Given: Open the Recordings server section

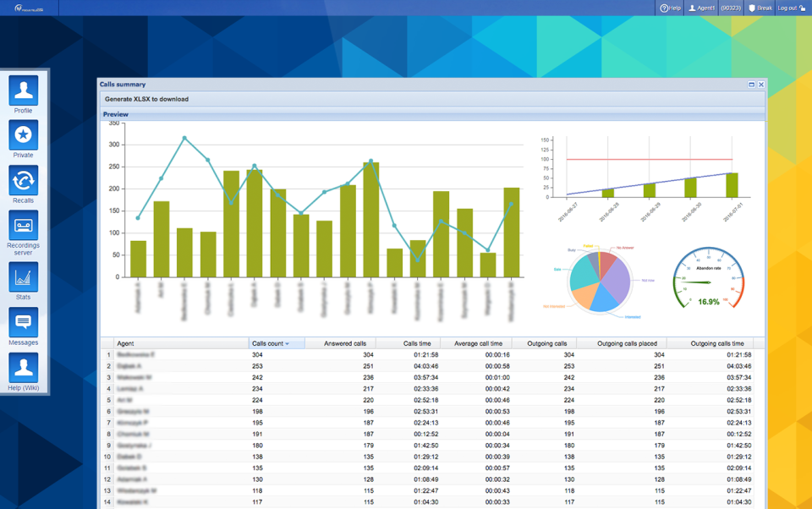Looking at the screenshot, I should tap(23, 225).
